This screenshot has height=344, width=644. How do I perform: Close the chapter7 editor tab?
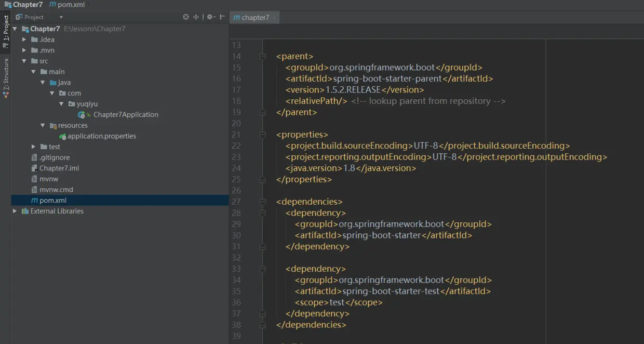275,18
